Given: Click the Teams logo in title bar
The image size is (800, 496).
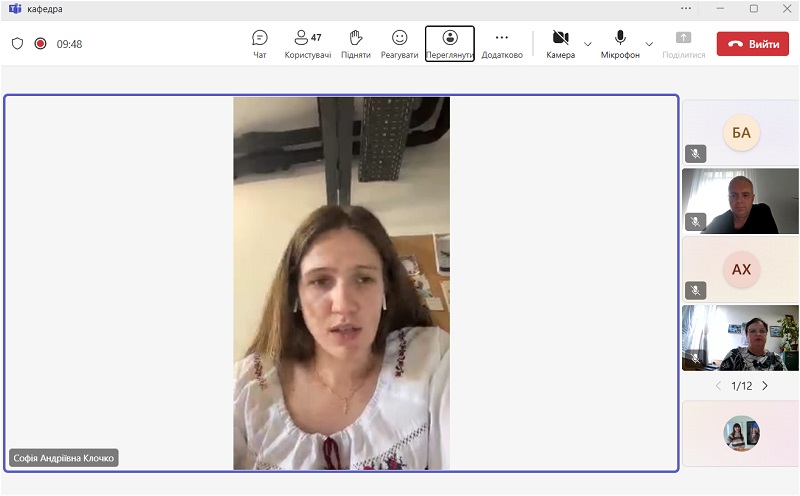Looking at the screenshot, I should coord(14,8).
